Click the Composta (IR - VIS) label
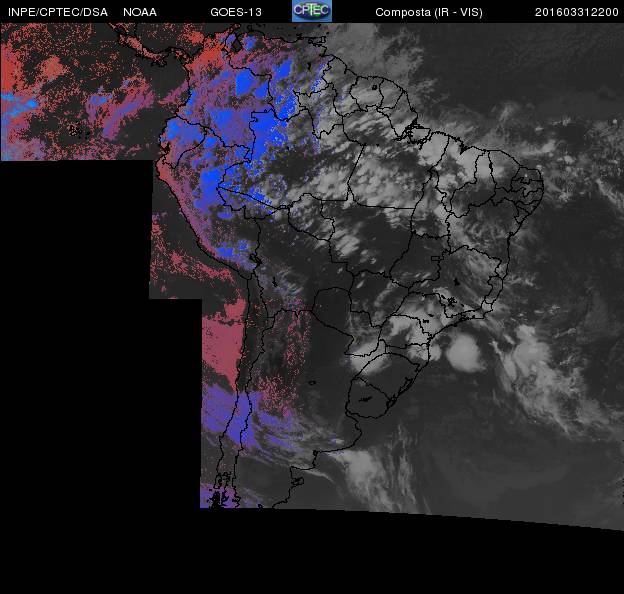 click(x=429, y=12)
